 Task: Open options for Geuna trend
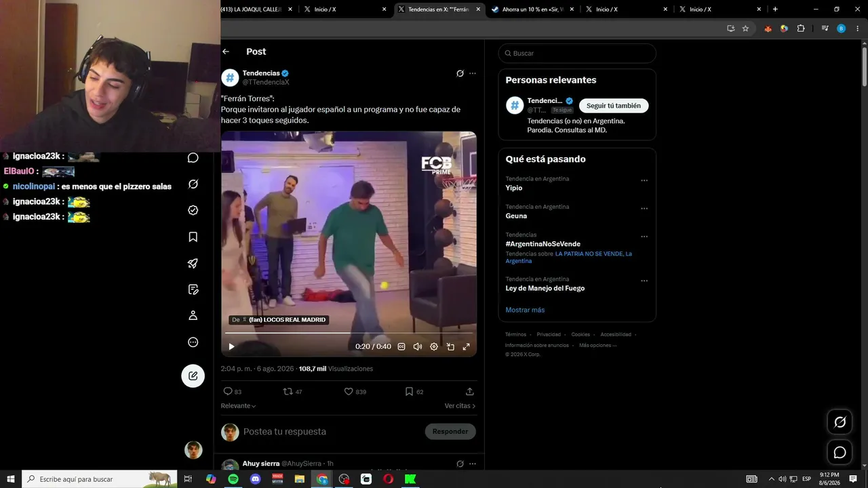(x=644, y=208)
